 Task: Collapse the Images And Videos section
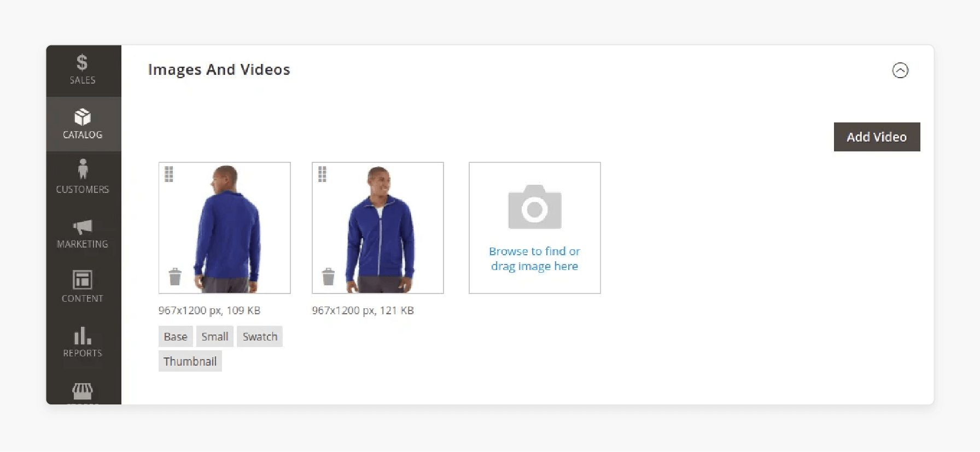(900, 71)
